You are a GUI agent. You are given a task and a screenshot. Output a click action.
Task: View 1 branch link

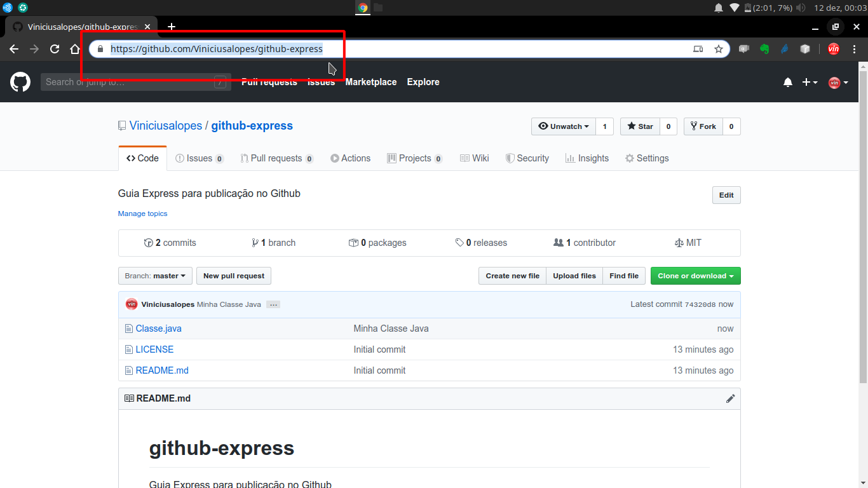pos(273,243)
